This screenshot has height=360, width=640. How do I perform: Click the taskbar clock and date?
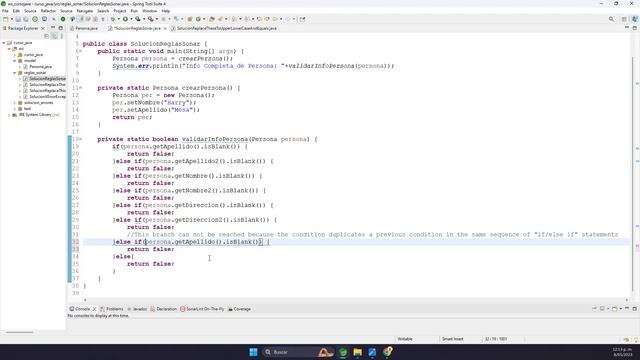(622, 352)
